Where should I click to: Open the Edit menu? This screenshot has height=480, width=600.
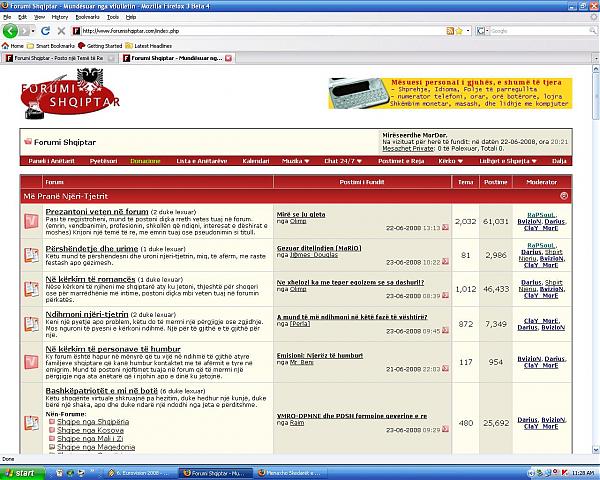[23, 17]
